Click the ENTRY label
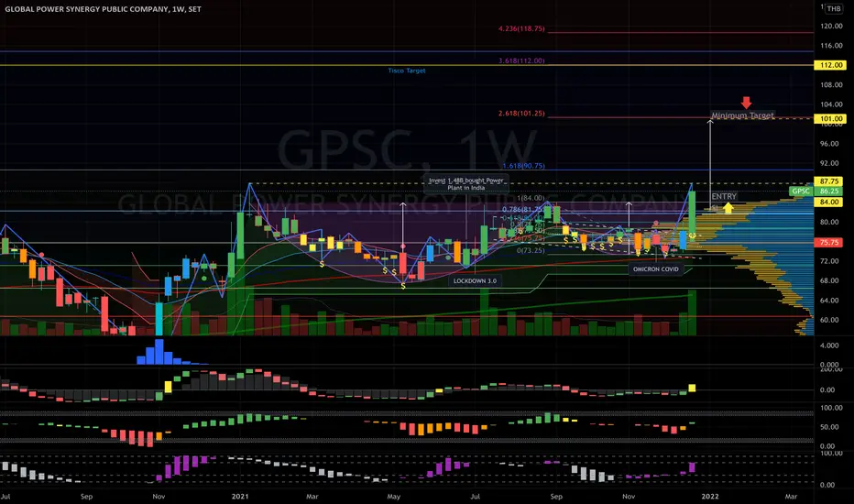 click(x=724, y=196)
